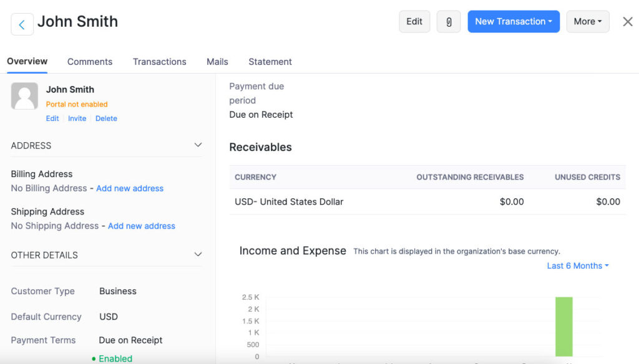This screenshot has width=639, height=364.
Task: Collapse the ADDRESS section
Action: (x=198, y=145)
